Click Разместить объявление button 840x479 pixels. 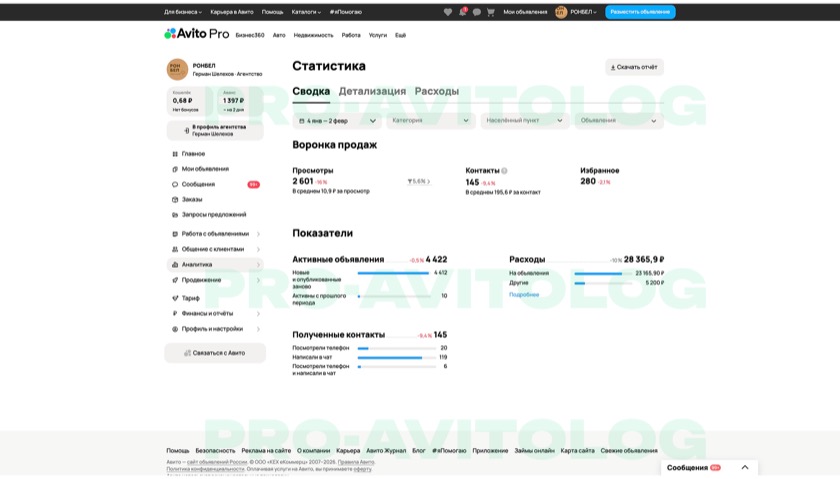click(640, 12)
